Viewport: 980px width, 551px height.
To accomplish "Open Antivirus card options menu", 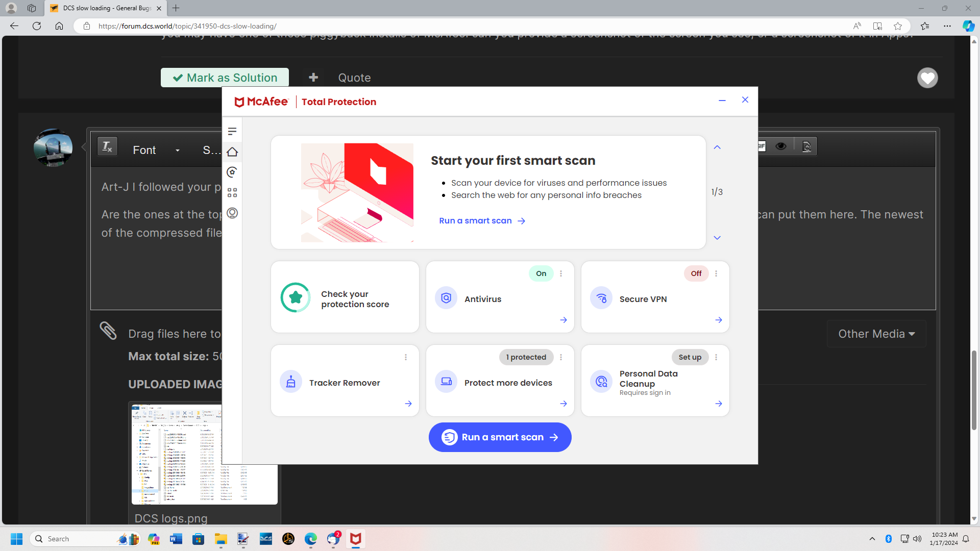I will point(561,273).
